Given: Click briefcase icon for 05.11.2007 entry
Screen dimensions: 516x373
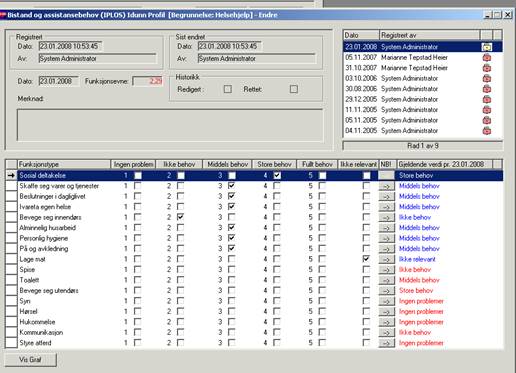Looking at the screenshot, I should pos(487,57).
